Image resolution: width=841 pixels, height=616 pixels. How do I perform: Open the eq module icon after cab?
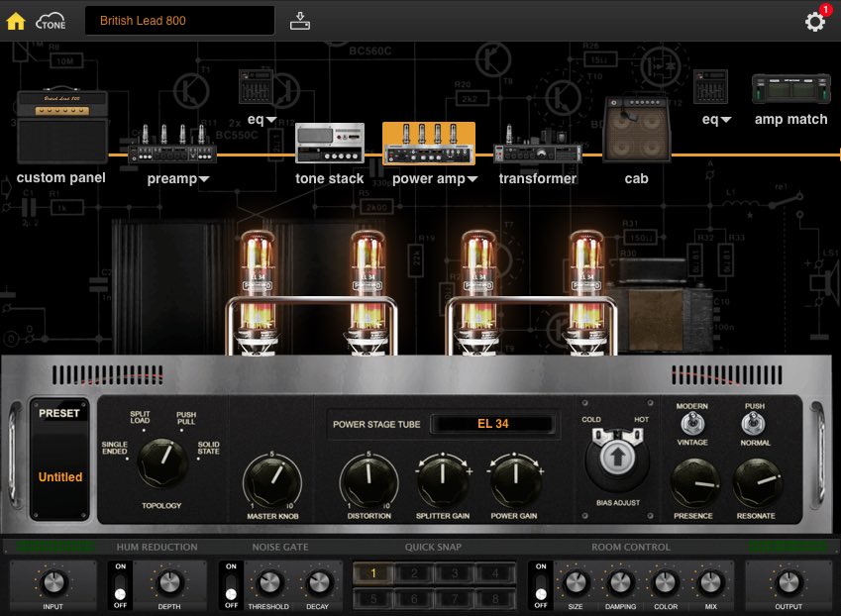tap(710, 86)
